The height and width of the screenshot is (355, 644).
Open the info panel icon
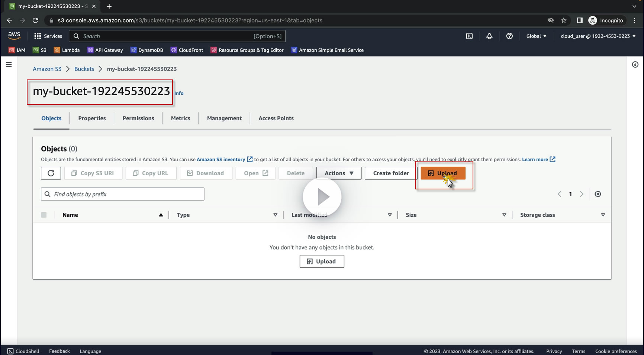click(635, 65)
